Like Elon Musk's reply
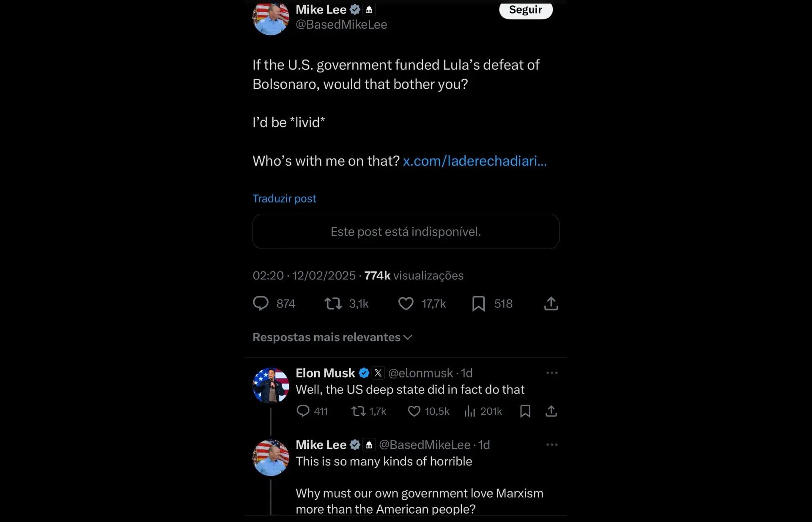The height and width of the screenshot is (522, 812). click(x=414, y=411)
